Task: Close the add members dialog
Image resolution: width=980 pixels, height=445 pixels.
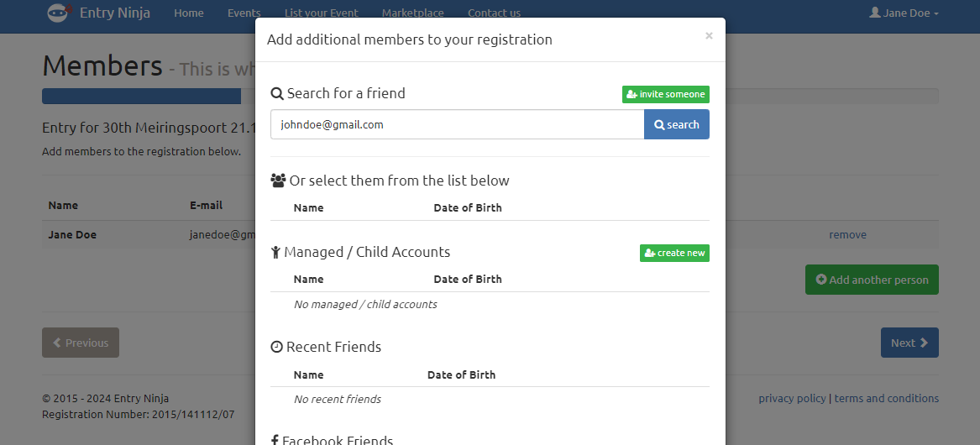Action: pyautogui.click(x=709, y=36)
